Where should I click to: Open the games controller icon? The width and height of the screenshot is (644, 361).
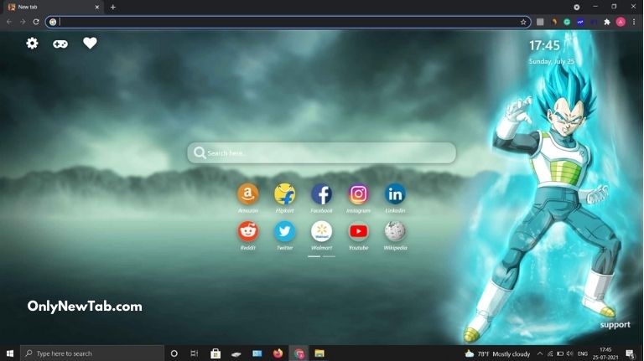pyautogui.click(x=60, y=44)
